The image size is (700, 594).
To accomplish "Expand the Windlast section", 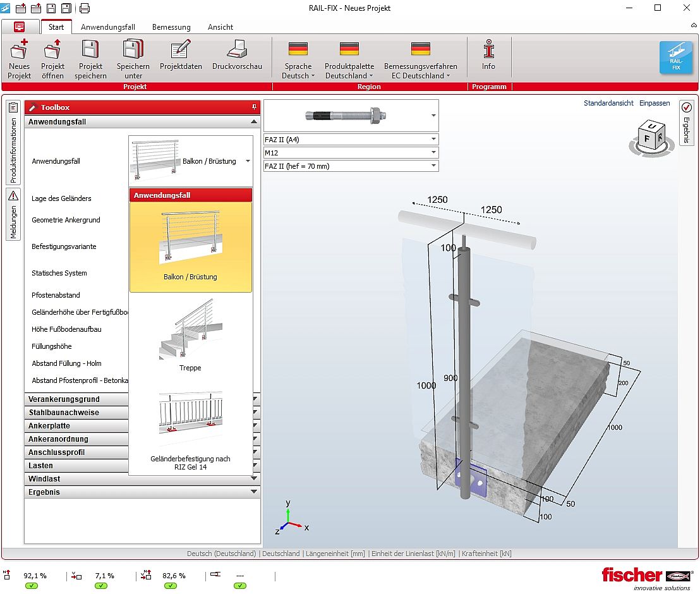I will [x=142, y=479].
